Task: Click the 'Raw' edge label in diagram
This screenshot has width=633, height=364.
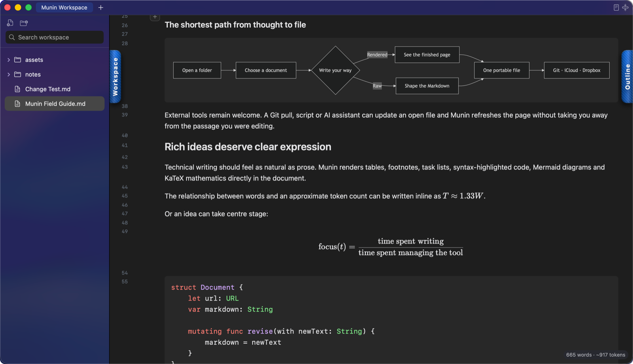Action: coord(377,86)
